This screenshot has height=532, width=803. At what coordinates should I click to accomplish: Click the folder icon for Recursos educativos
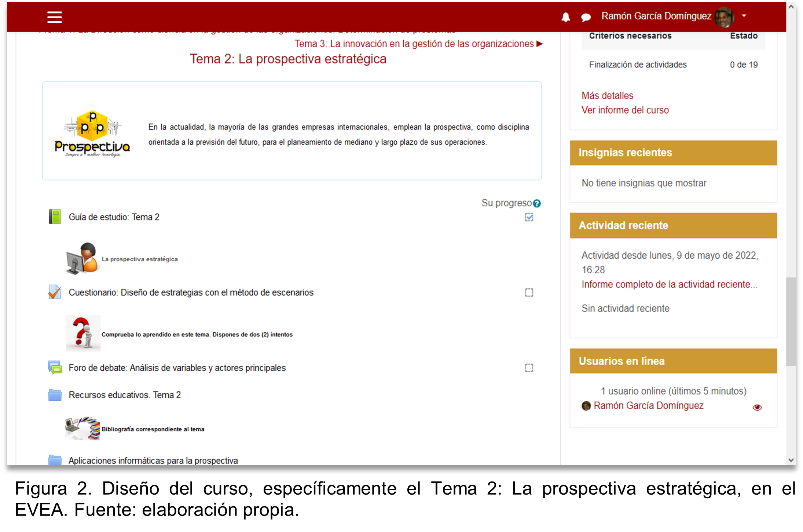(x=55, y=395)
